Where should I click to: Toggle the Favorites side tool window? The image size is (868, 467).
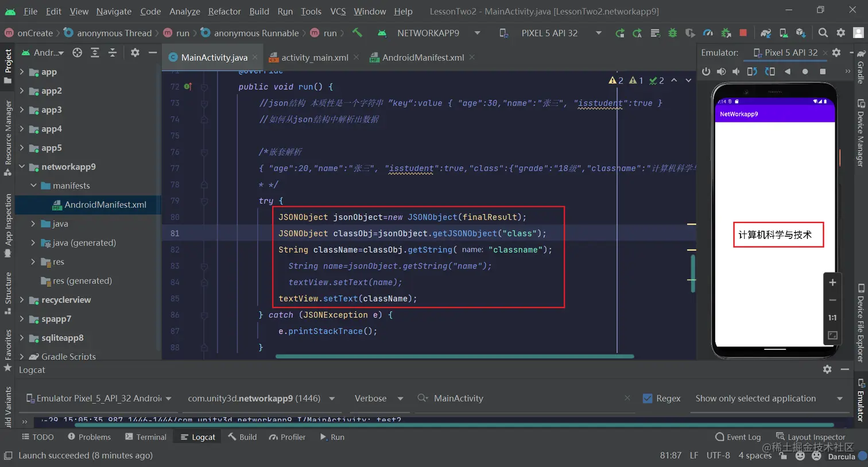tap(8, 350)
